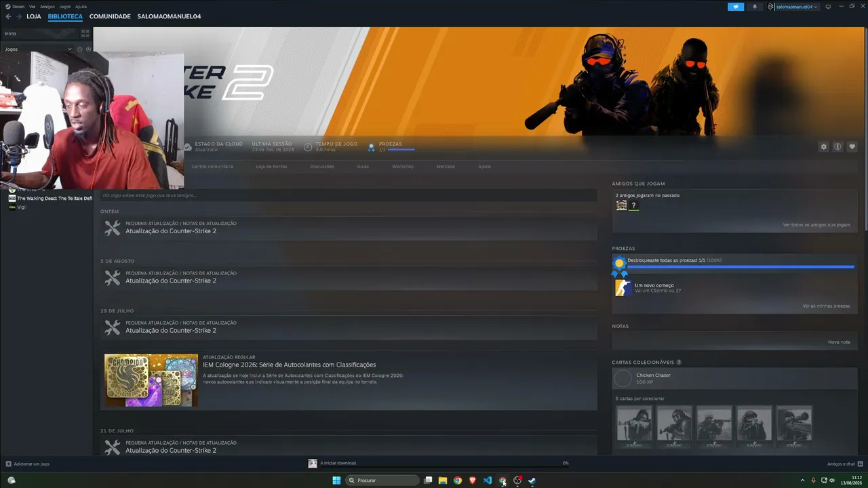868x488 pixels.
Task: Open Central comunitária link
Action: point(212,166)
